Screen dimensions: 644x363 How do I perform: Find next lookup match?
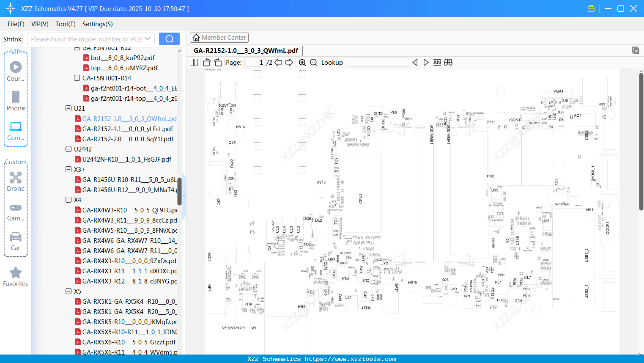[426, 62]
